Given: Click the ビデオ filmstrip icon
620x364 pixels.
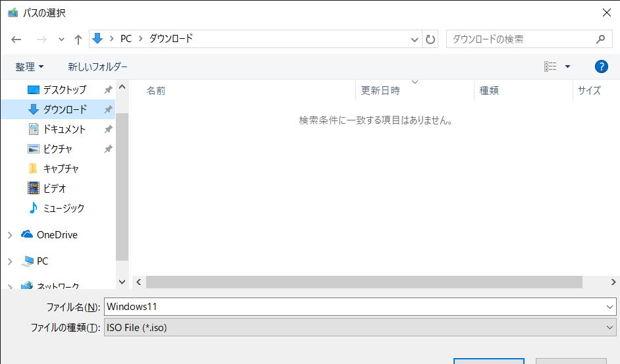Looking at the screenshot, I should pyautogui.click(x=34, y=188).
